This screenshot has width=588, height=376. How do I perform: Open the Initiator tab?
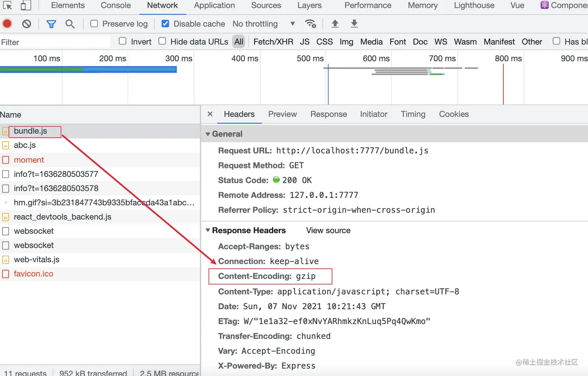(374, 114)
